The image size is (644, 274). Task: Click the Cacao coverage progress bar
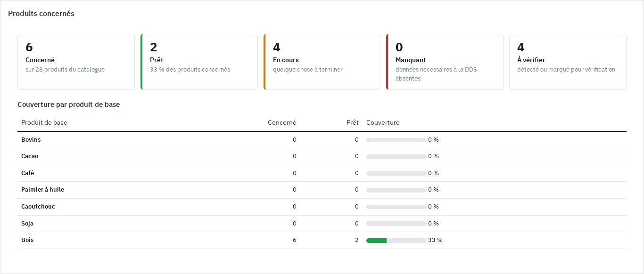[396, 157]
